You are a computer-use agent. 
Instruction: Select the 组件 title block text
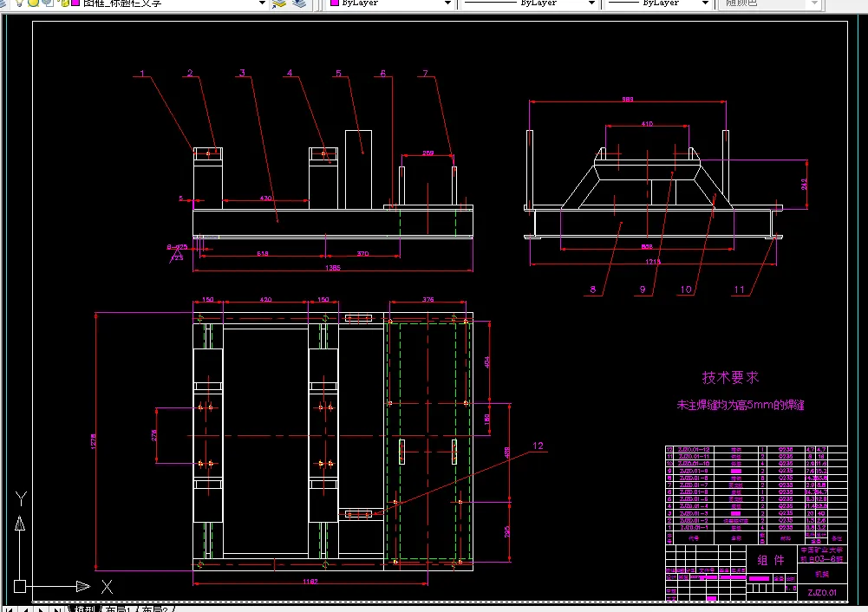[x=771, y=561]
